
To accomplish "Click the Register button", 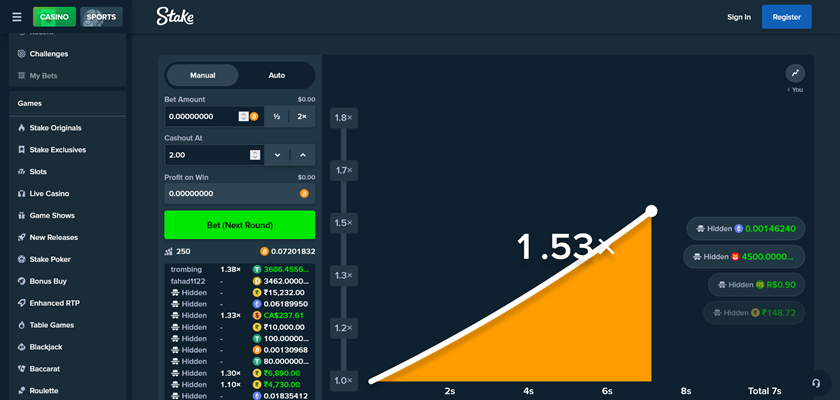I will [x=786, y=17].
